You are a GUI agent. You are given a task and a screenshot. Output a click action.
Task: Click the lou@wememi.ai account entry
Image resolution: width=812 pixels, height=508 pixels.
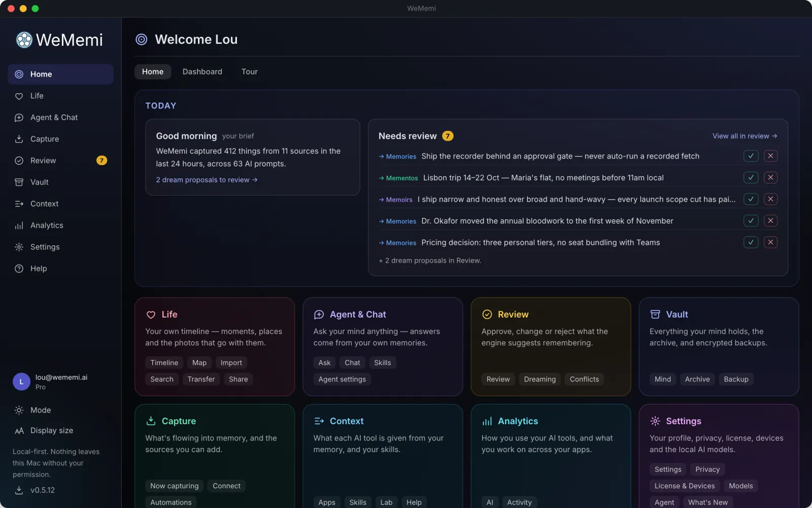click(60, 382)
